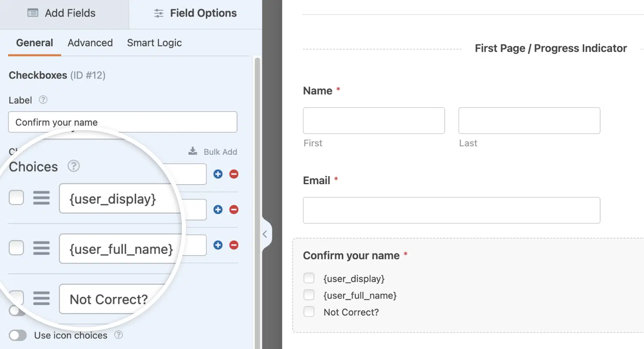Image resolution: width=644 pixels, height=349 pixels.
Task: Select the General sub-tab
Action: (x=35, y=43)
